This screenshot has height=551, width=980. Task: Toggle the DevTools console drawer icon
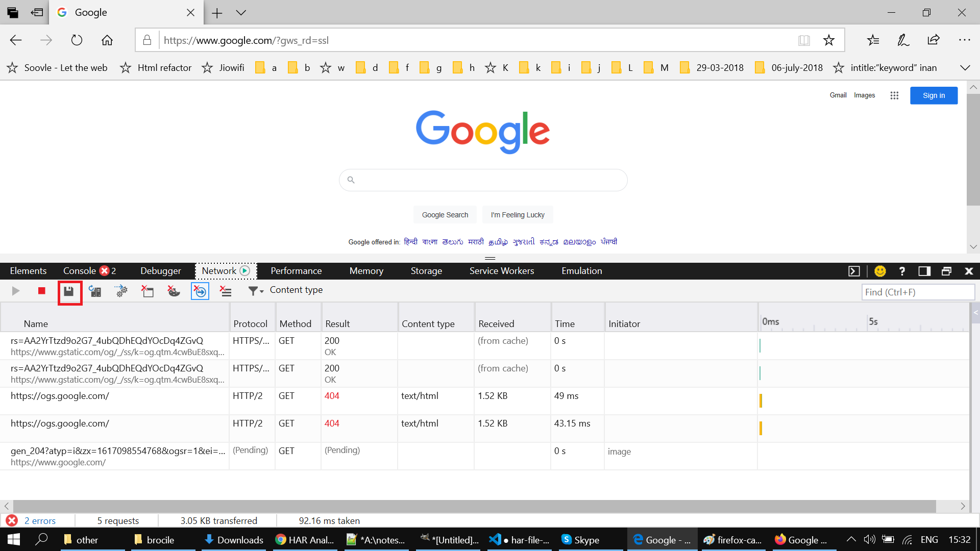(x=854, y=271)
